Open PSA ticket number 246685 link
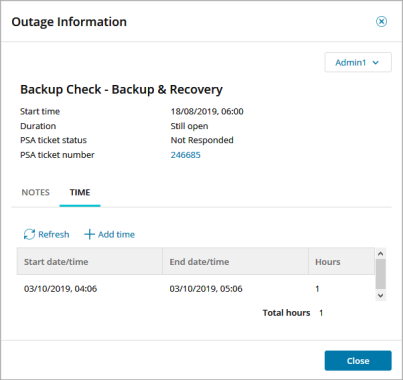The image size is (403, 380). (186, 155)
